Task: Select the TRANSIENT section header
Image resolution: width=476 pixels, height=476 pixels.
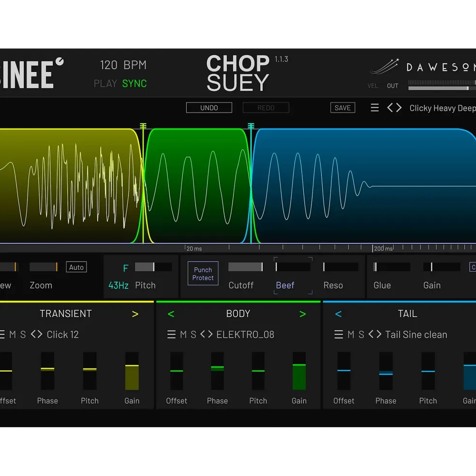Action: (66, 314)
